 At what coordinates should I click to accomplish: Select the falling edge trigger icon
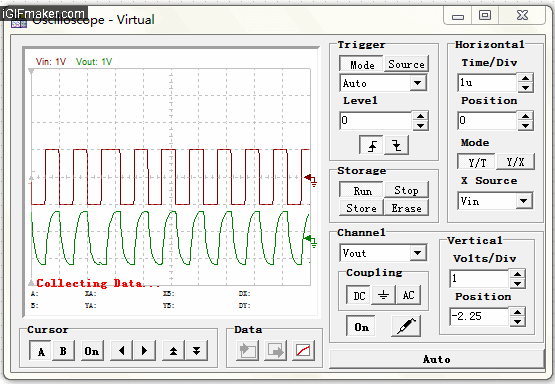coord(396,145)
